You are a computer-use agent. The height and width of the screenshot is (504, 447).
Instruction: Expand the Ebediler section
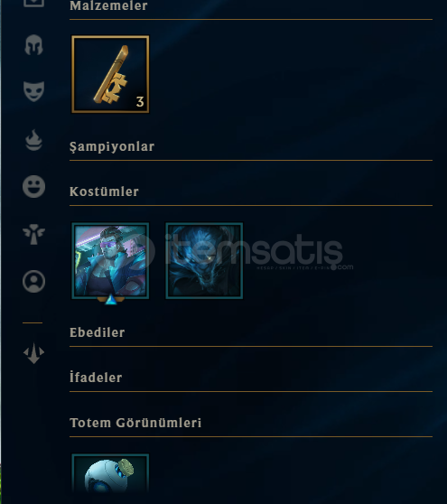tap(97, 332)
